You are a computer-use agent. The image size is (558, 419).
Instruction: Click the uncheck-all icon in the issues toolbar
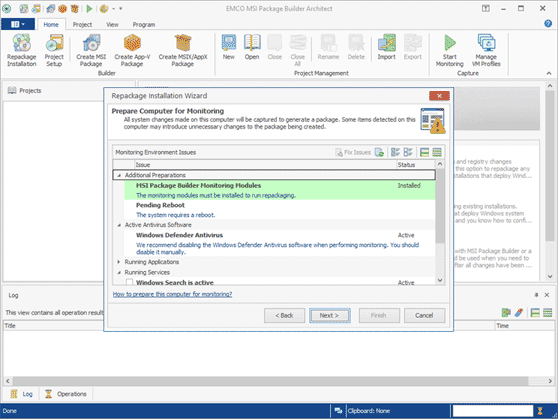coord(408,152)
